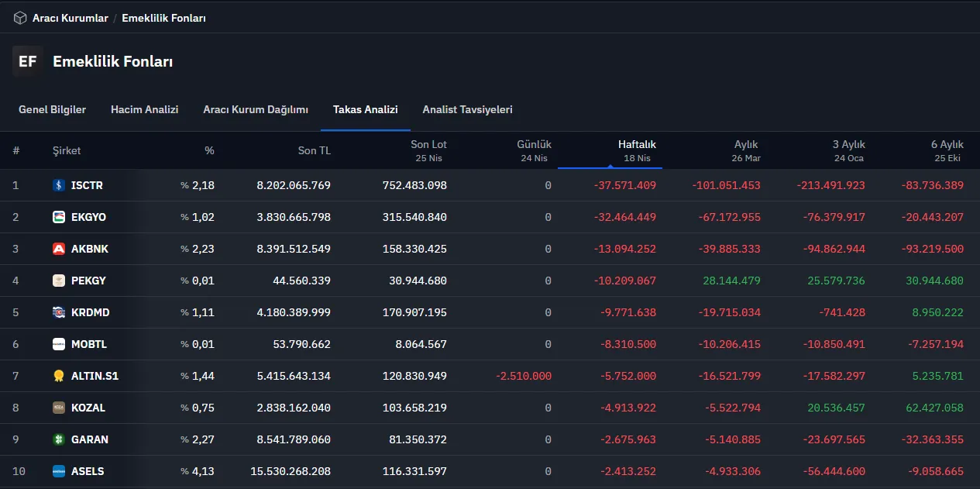Click the KOZAL company logo icon

pos(58,408)
